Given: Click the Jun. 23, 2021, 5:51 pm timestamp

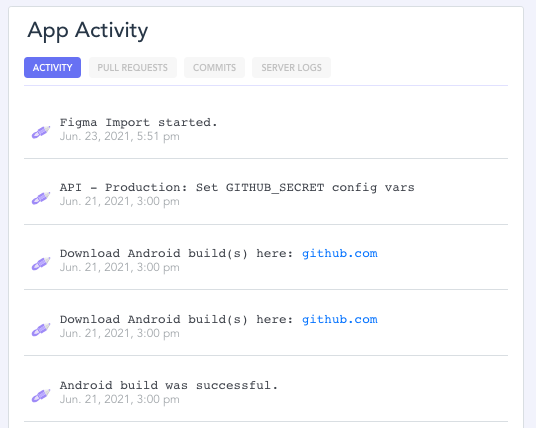Looking at the screenshot, I should click(x=120, y=136).
